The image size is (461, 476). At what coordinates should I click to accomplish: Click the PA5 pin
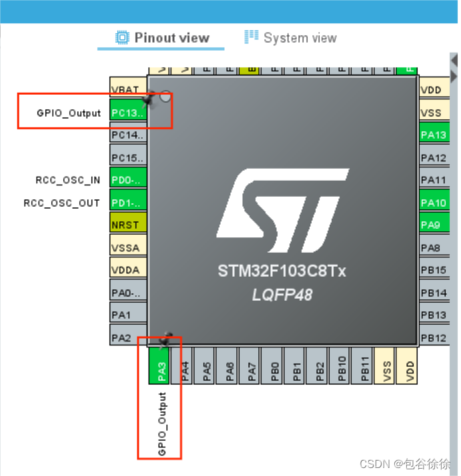(x=204, y=366)
